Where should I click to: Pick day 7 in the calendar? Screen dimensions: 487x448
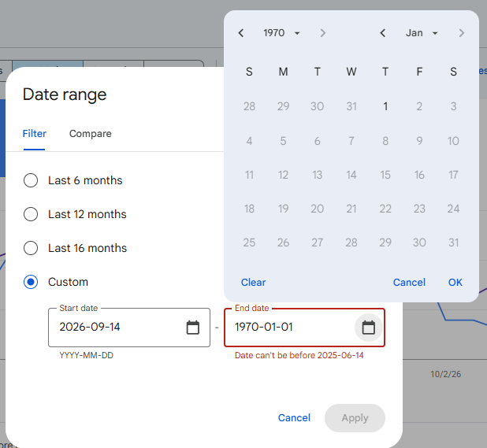[x=351, y=141]
